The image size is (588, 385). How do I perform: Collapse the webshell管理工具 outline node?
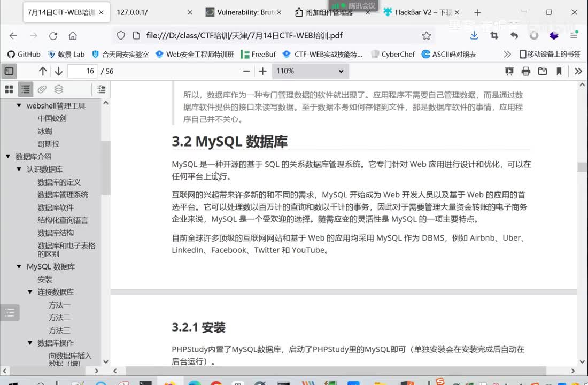click(x=19, y=105)
